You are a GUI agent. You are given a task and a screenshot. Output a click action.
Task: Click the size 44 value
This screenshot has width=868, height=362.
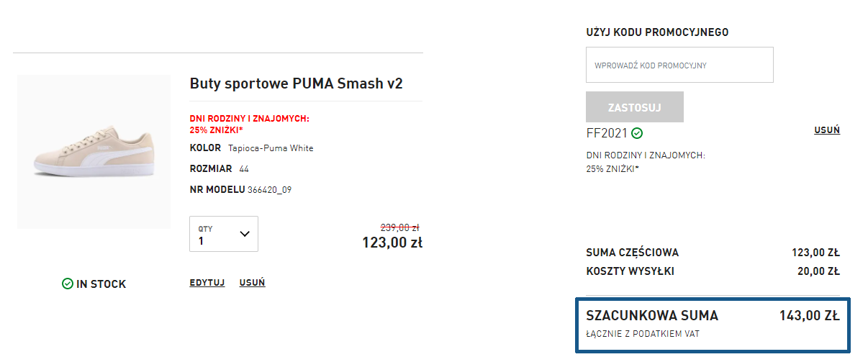[x=244, y=169]
